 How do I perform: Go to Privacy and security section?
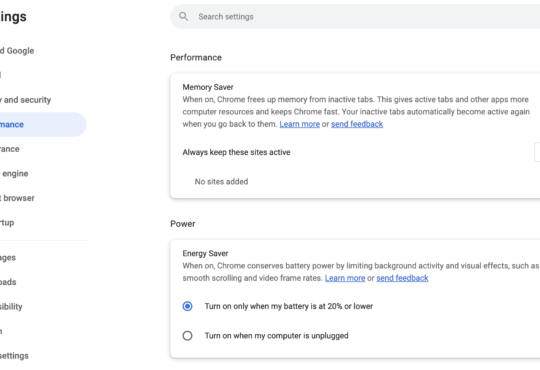pyautogui.click(x=25, y=100)
